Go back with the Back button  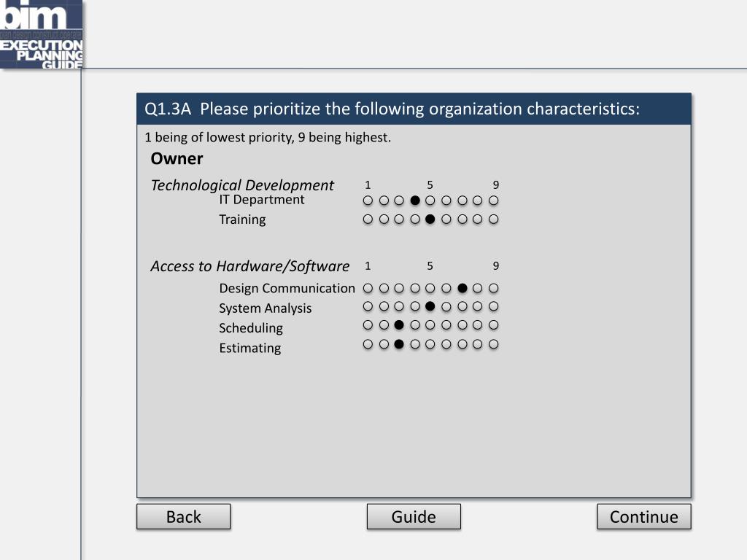183,517
